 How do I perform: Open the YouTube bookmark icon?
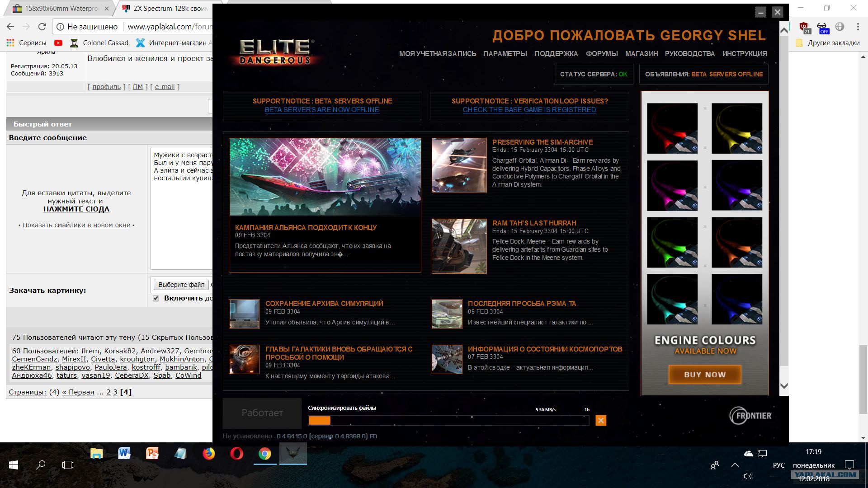click(58, 43)
